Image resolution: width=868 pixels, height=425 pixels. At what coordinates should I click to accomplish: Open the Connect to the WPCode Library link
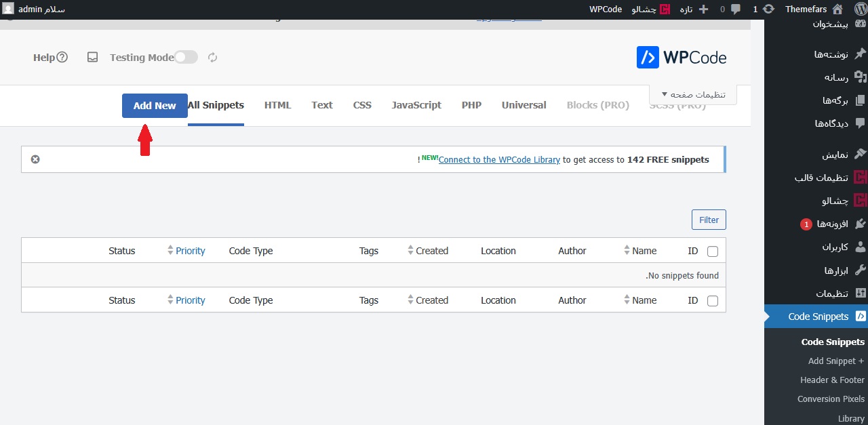point(499,160)
